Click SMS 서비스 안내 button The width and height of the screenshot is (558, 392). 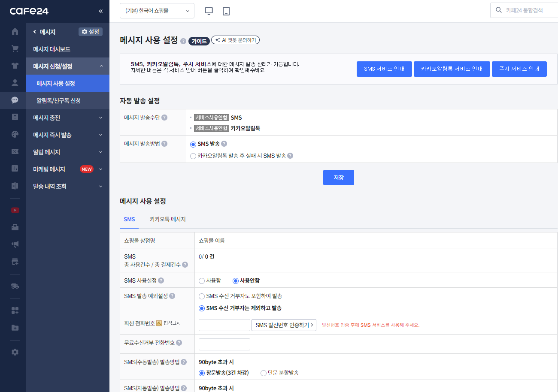pyautogui.click(x=384, y=69)
